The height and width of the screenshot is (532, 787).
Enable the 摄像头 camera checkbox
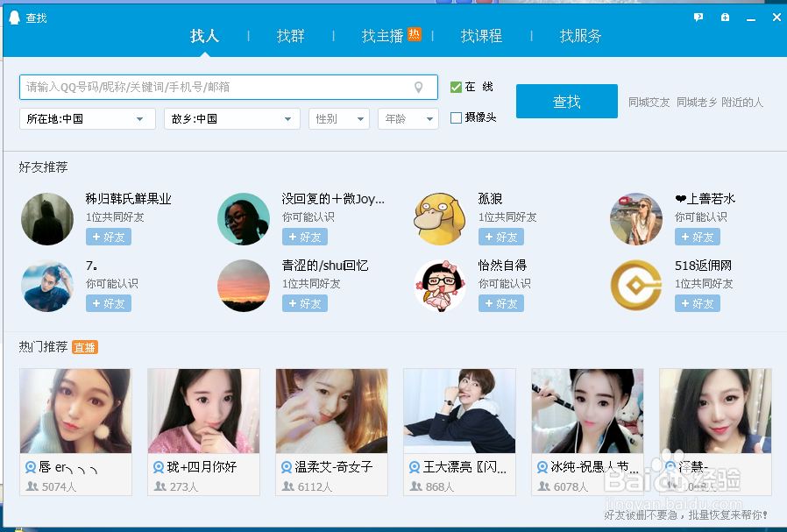[x=456, y=118]
